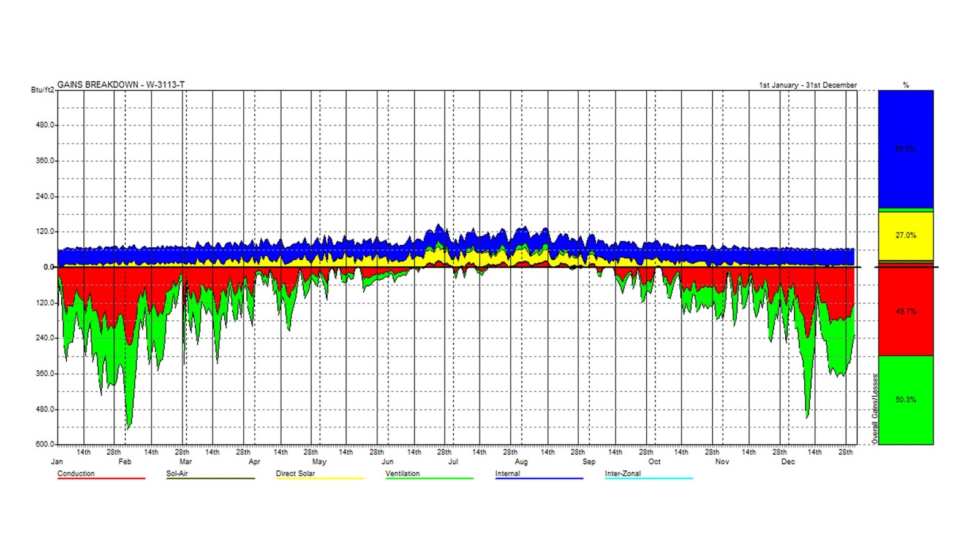Image resolution: width=980 pixels, height=551 pixels.
Task: Select the Ventilation legend label
Action: 402,473
